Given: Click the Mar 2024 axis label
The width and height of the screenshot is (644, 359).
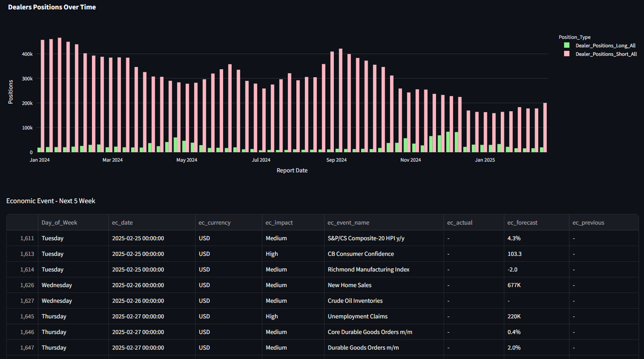Looking at the screenshot, I should (113, 159).
